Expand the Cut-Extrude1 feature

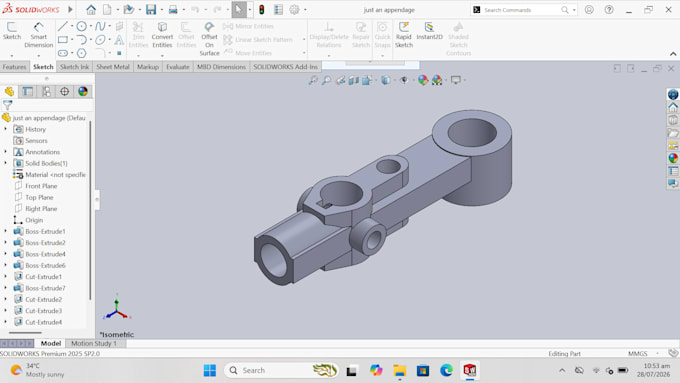click(x=6, y=277)
